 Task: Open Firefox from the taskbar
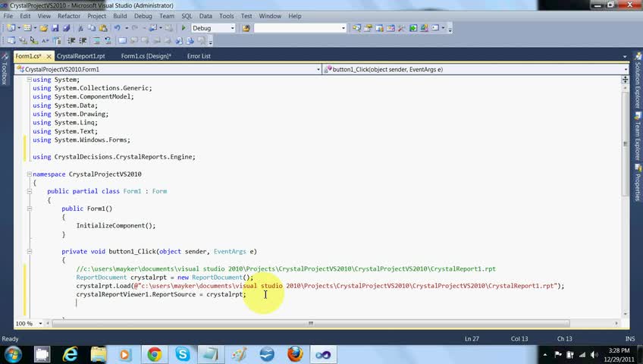tap(295, 354)
